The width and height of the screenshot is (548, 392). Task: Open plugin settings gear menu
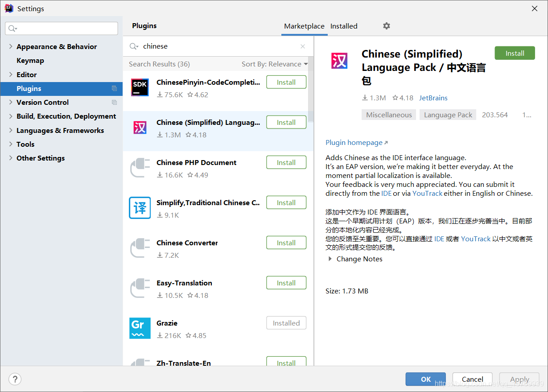pyautogui.click(x=386, y=26)
